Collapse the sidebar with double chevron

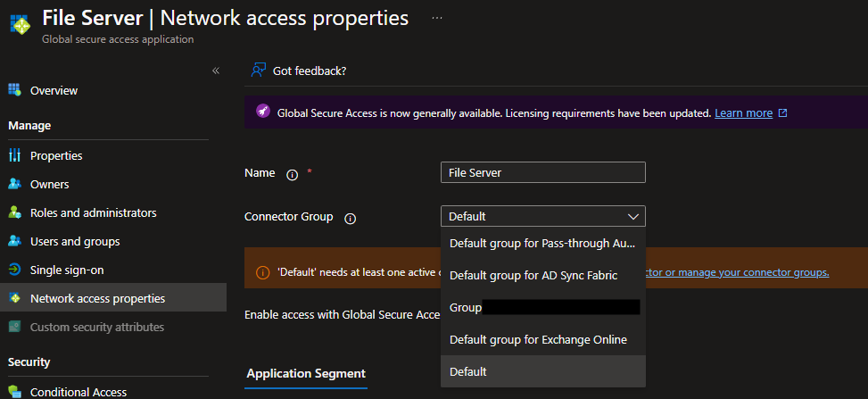216,71
